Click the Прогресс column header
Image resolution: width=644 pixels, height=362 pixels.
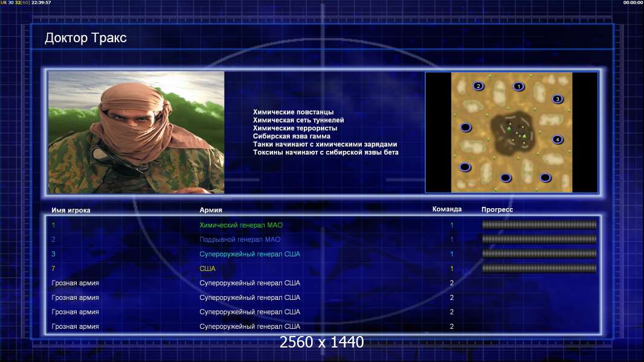(497, 210)
